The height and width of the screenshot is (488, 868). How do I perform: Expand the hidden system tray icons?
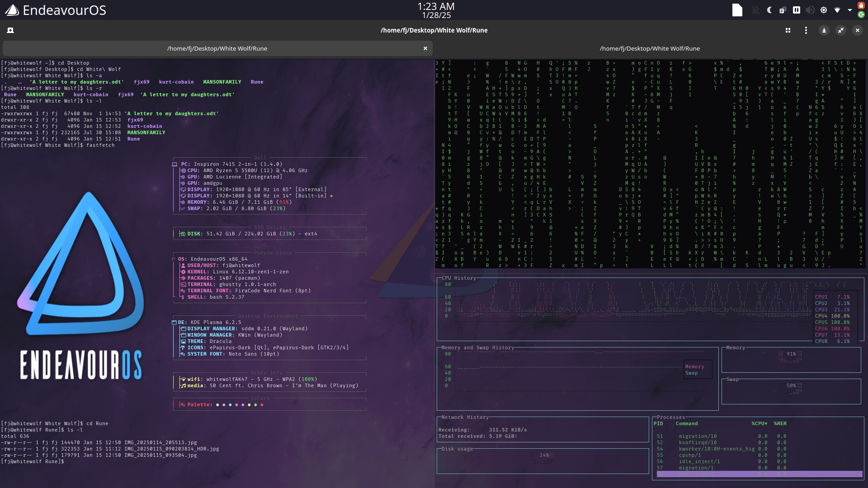tap(850, 10)
